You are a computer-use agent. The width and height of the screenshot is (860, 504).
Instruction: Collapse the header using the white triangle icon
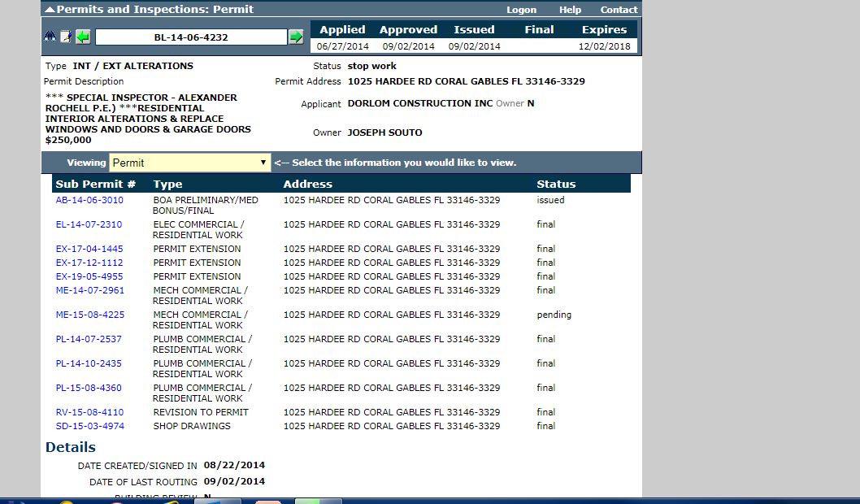point(50,10)
